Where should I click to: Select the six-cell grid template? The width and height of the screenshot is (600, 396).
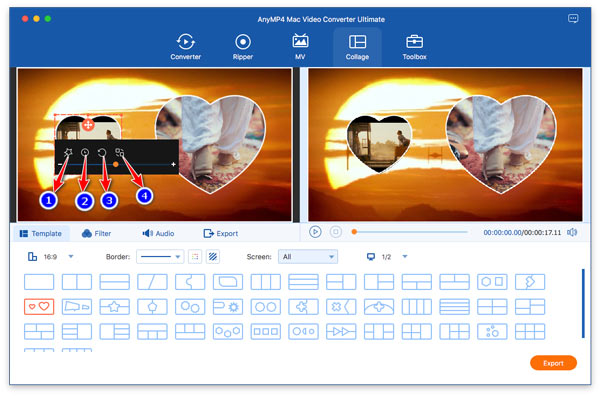click(530, 332)
